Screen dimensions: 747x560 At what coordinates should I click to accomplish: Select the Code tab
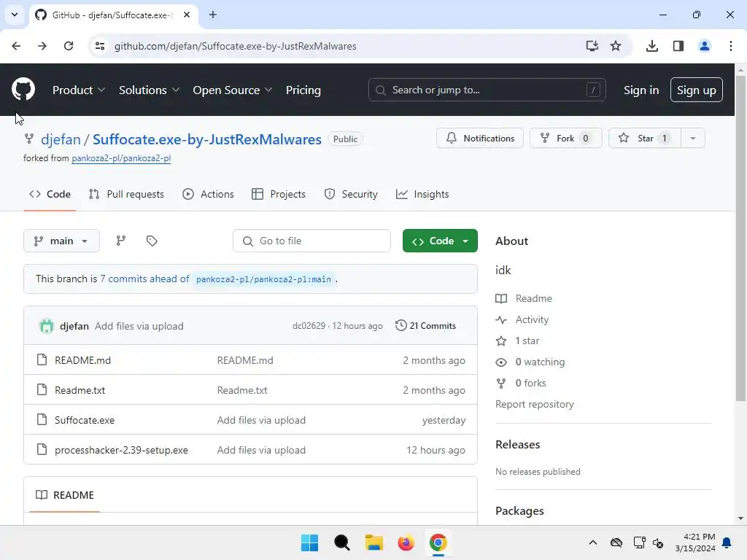[x=50, y=194]
